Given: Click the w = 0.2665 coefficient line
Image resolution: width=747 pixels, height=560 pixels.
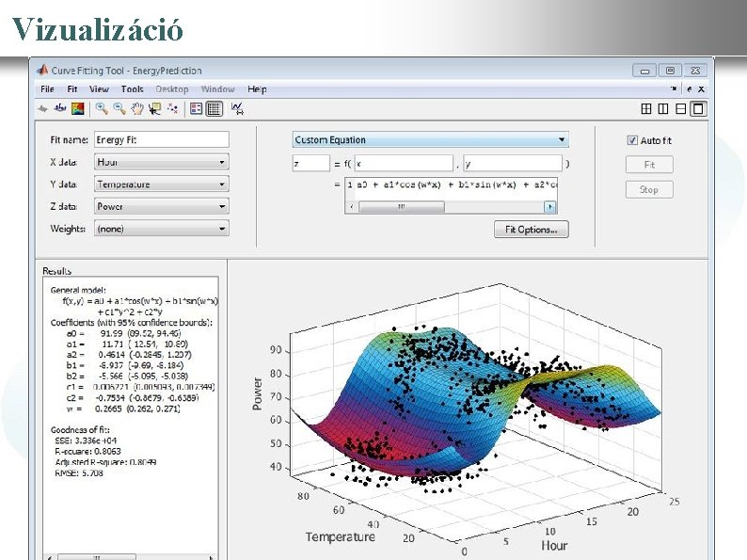Looking at the screenshot, I should click(123, 408).
